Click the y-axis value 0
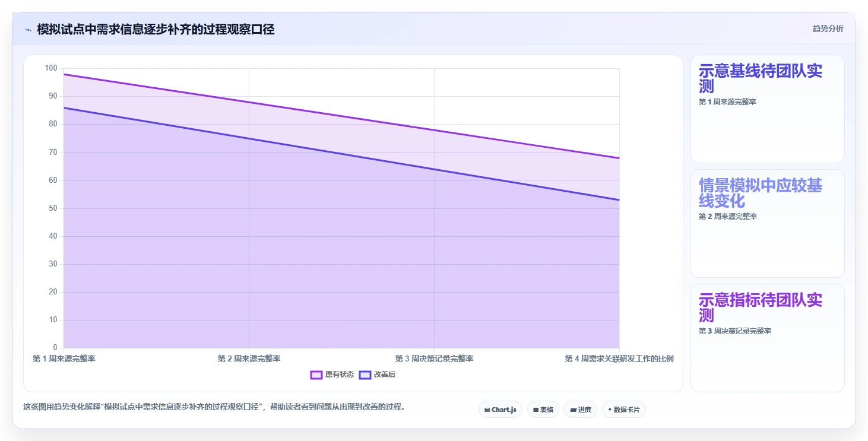 pos(55,348)
